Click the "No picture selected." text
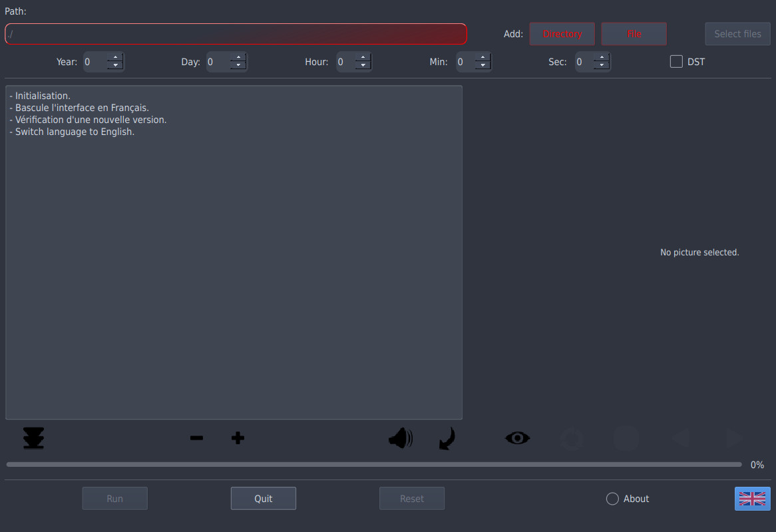This screenshot has width=776, height=532. (x=699, y=252)
